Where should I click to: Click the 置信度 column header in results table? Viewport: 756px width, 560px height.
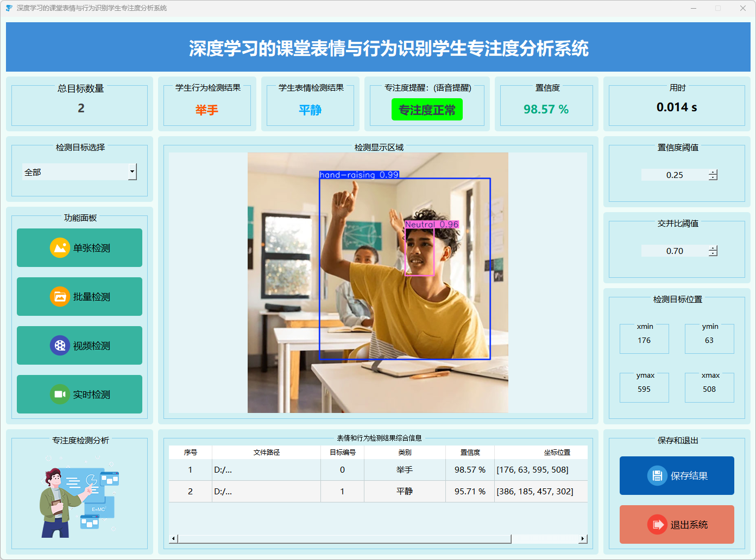(x=470, y=453)
